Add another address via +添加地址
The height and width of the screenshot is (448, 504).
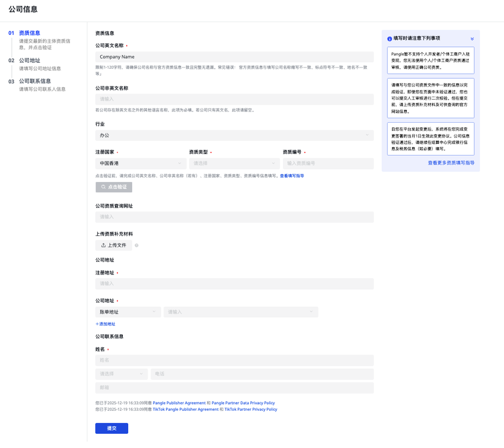point(106,324)
